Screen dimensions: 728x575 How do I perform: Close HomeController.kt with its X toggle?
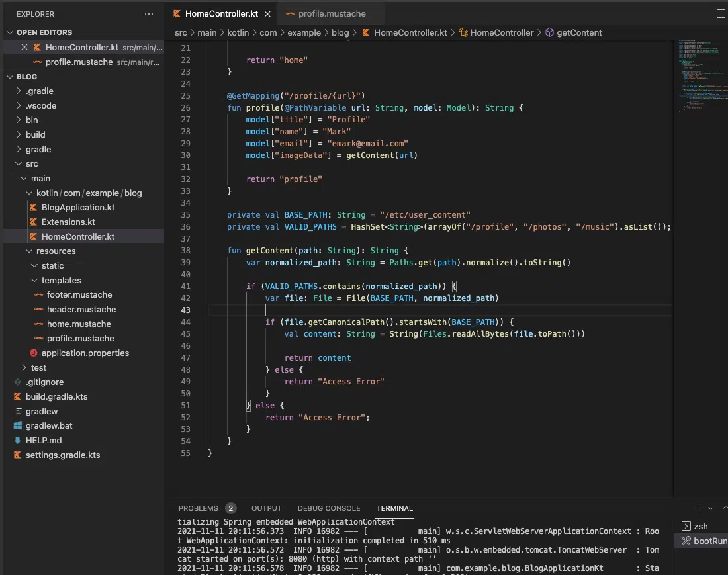click(x=268, y=12)
